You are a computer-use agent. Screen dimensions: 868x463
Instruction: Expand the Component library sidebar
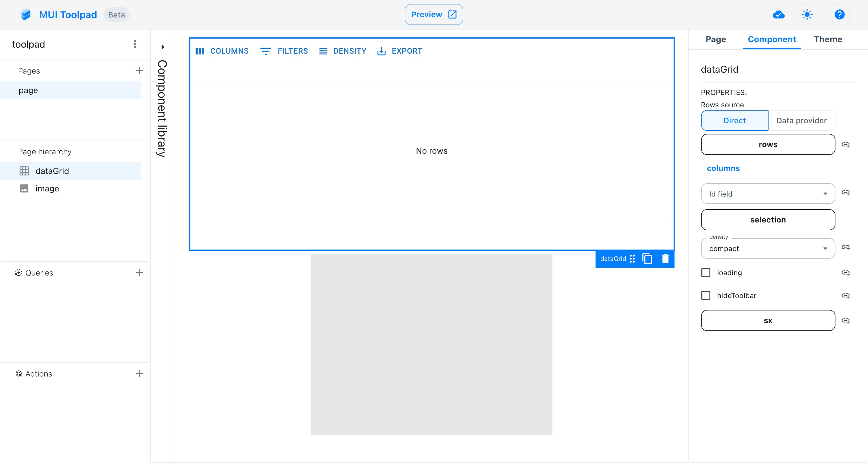point(162,46)
